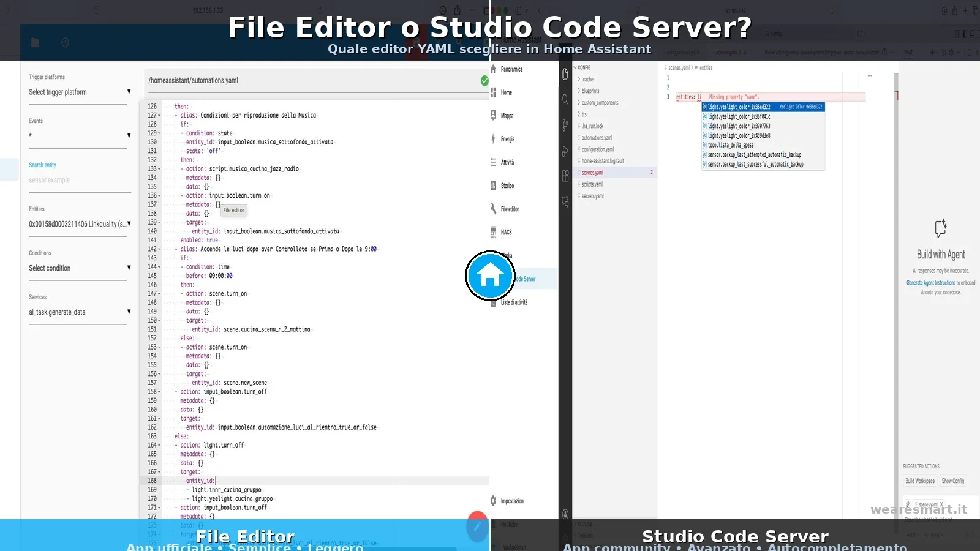Open the Search view in Code Server
Image resolution: width=980 pixels, height=551 pixels.
565,99
